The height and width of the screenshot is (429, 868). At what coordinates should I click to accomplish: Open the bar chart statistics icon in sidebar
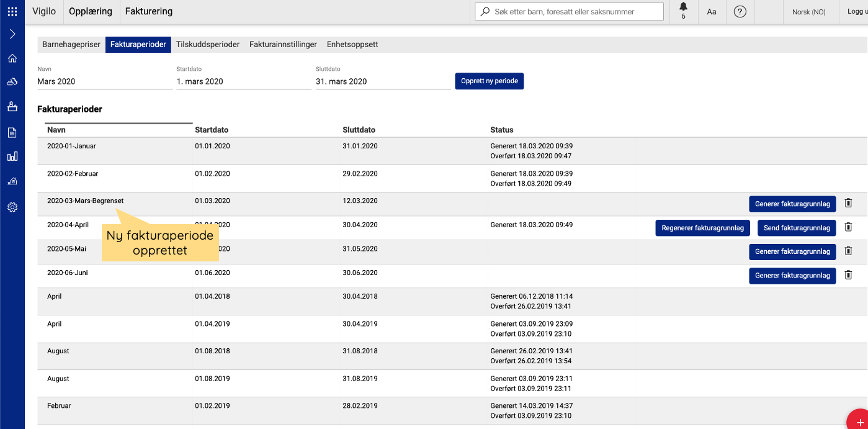[12, 156]
